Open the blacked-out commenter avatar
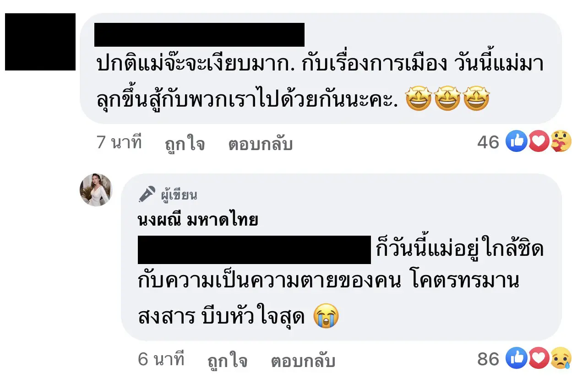588x378 pixels. click(40, 42)
